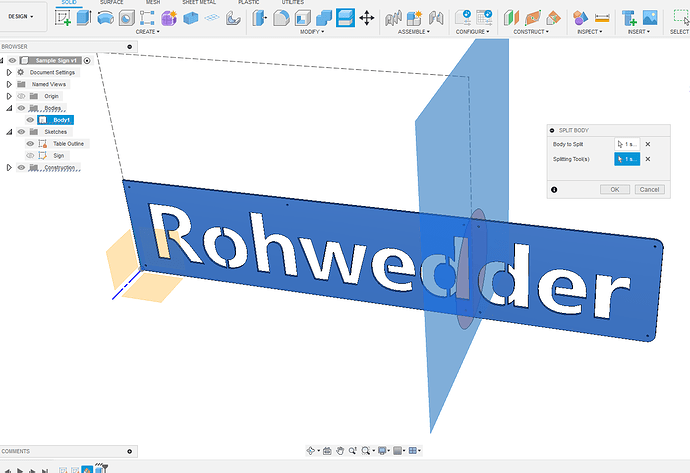This screenshot has width=690, height=473.
Task: Switch to the SOLID tab
Action: coord(69,2)
